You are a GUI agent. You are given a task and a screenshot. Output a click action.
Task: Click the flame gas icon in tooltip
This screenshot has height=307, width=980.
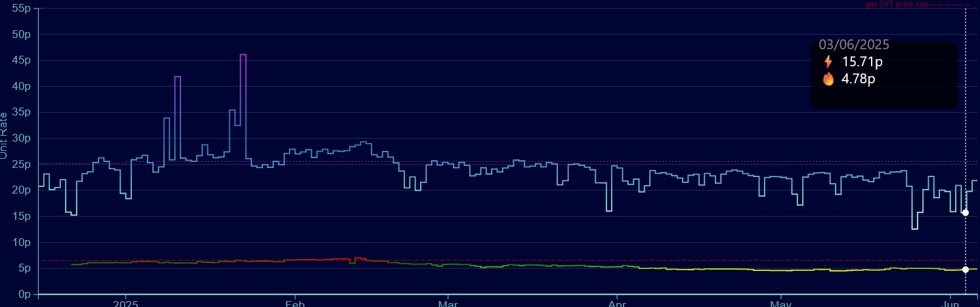click(x=828, y=79)
